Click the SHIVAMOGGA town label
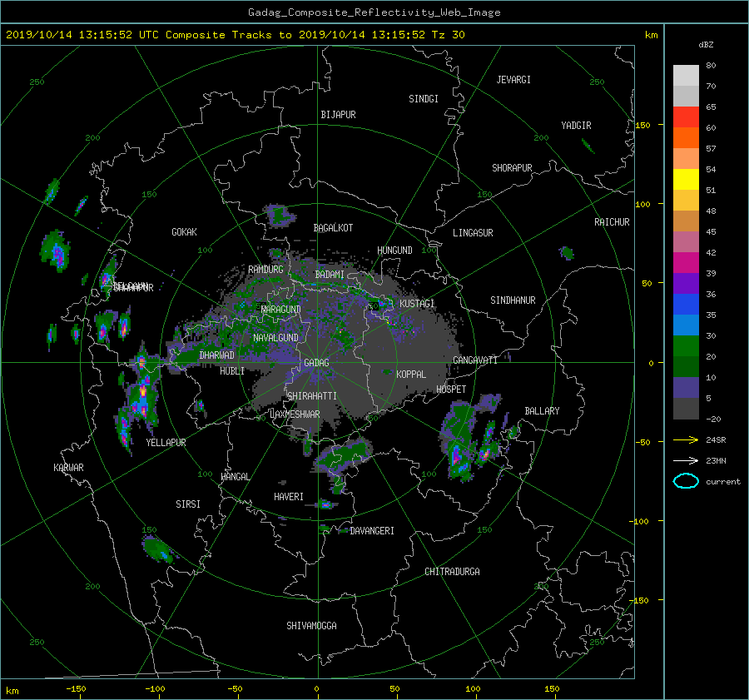Viewport: 749px width, 700px height. click(x=311, y=626)
